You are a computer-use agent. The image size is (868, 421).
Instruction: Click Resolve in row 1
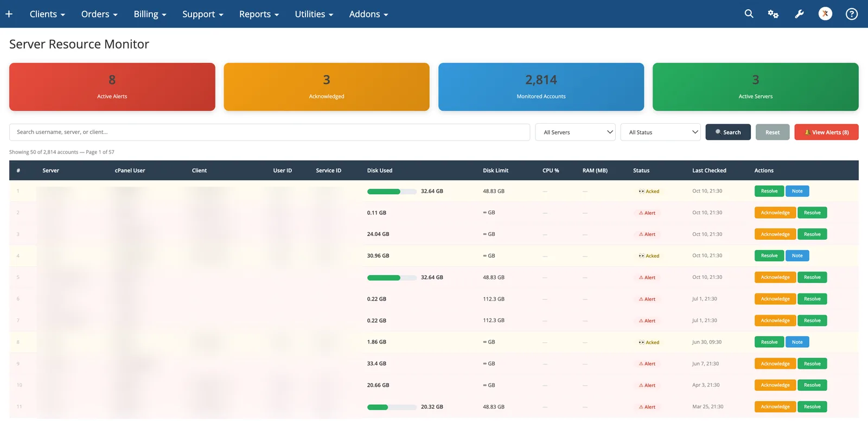pos(769,191)
